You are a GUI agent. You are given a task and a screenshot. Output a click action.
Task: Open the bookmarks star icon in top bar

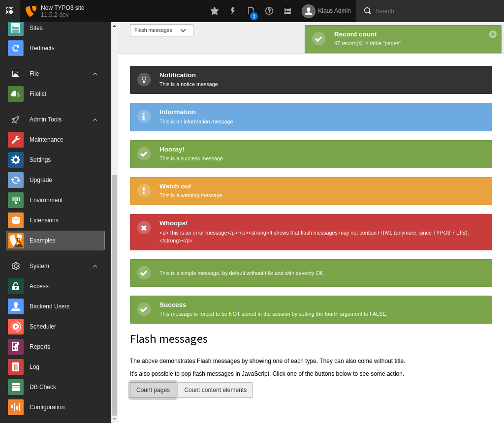click(215, 11)
